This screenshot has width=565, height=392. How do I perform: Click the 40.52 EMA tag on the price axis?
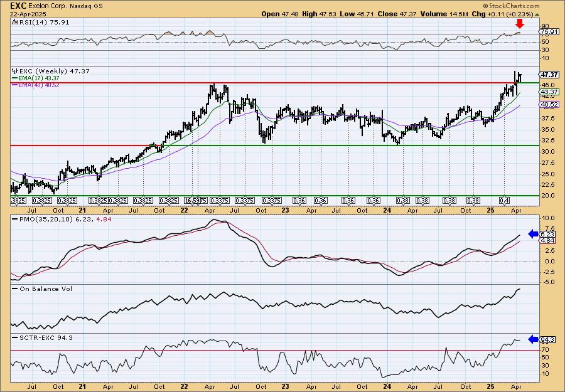(549, 104)
